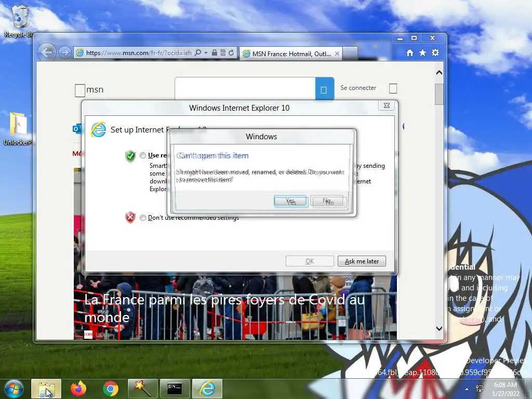The image size is (532, 399).
Task: Click the Se connecter link
Action: click(358, 88)
